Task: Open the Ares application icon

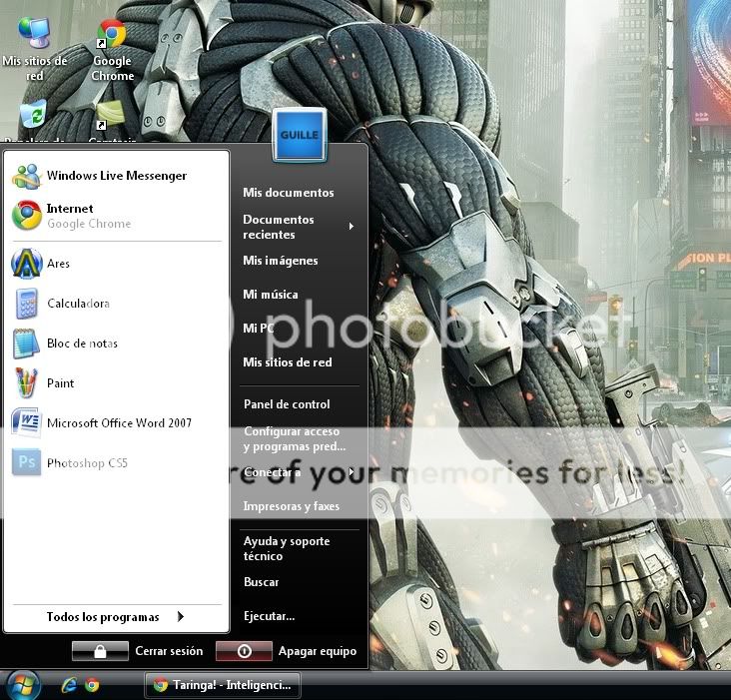Action: click(27, 264)
